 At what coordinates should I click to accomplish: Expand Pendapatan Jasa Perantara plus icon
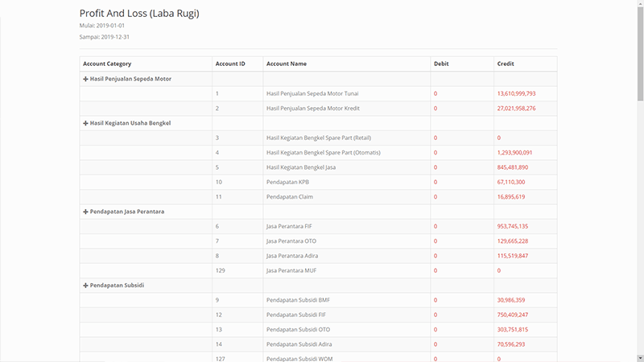(x=85, y=212)
